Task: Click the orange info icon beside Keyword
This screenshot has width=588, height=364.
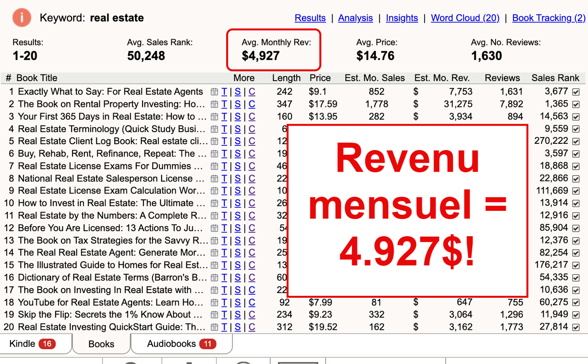Action: coord(22,18)
